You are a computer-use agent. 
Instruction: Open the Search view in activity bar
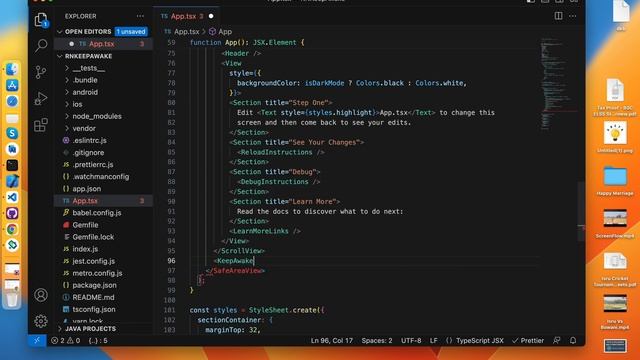[x=41, y=45]
